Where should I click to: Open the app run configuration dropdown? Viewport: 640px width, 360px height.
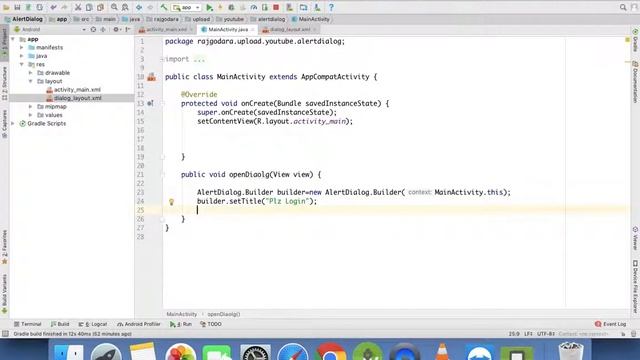click(x=187, y=7)
